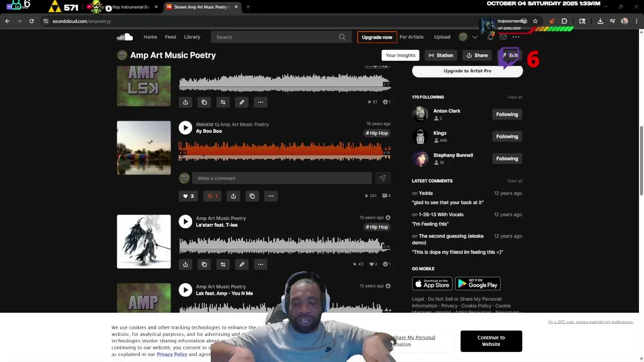Copy link for Ay Boo Boo track
The width and height of the screenshot is (644, 362).
252,196
